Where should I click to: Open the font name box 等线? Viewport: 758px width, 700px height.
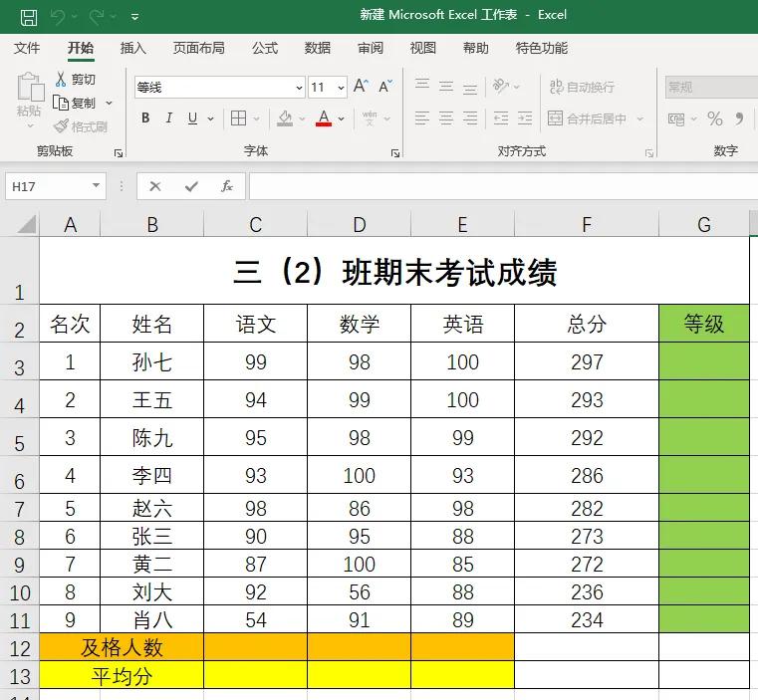[x=219, y=88]
